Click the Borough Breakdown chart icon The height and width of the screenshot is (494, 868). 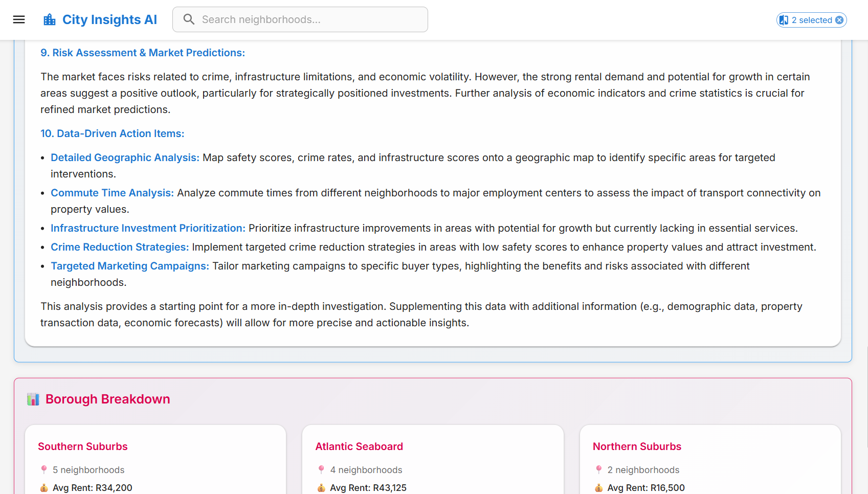tap(33, 399)
